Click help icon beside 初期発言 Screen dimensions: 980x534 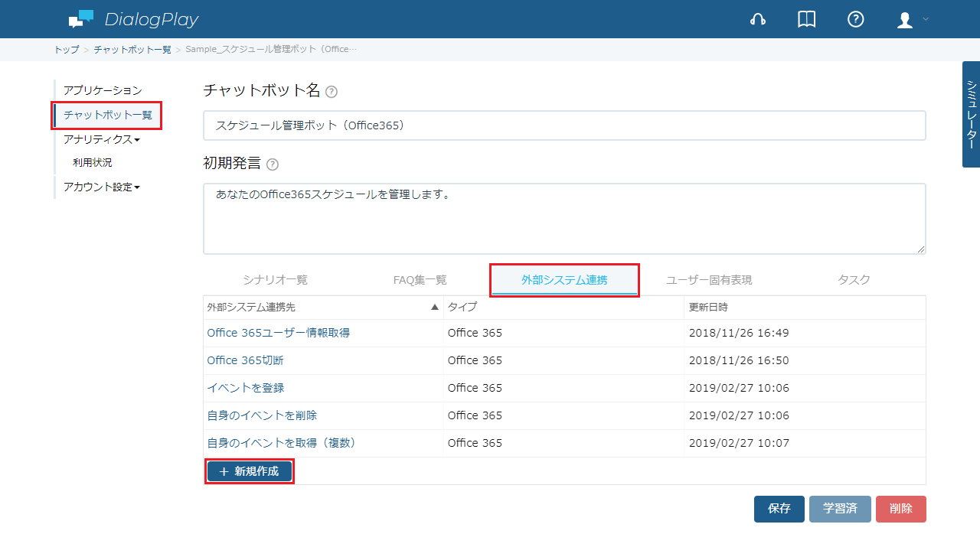pos(273,164)
